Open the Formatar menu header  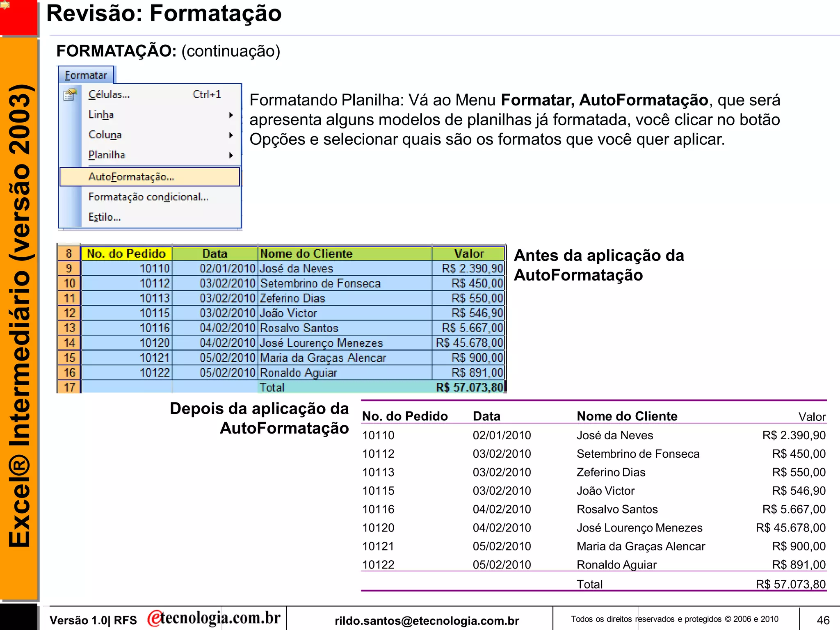(x=86, y=75)
